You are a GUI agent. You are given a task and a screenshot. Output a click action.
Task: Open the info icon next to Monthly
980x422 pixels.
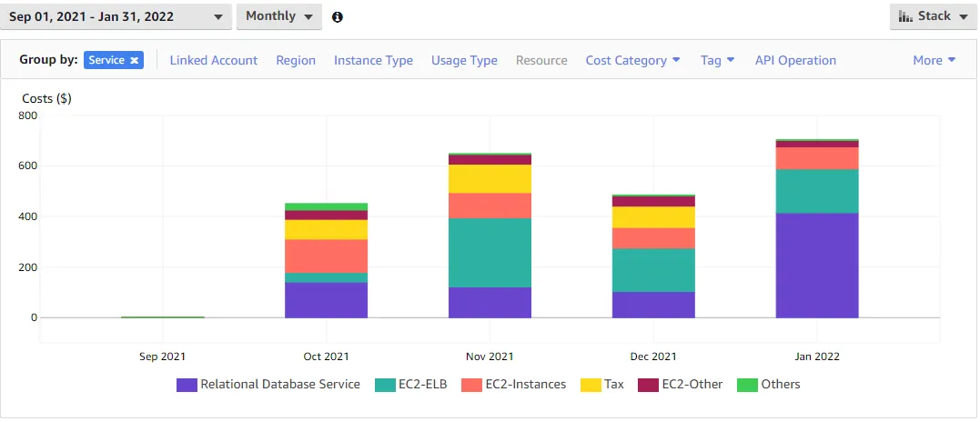tap(338, 17)
